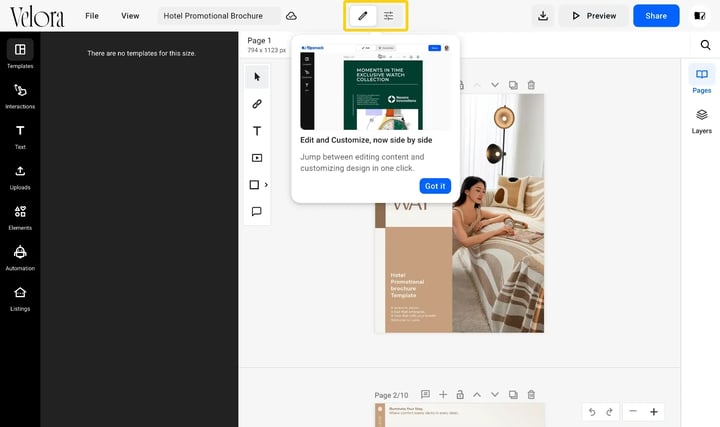Duplicate page 1 with copy icon
This screenshot has width=720, height=427.
(x=513, y=85)
